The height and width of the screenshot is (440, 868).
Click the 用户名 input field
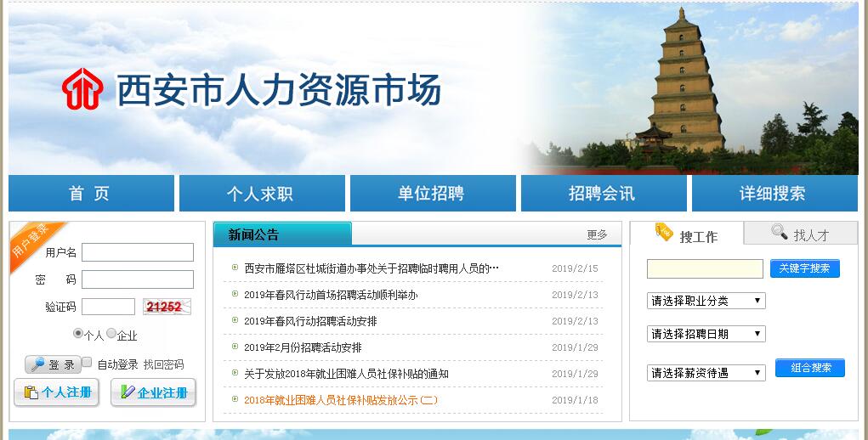click(x=138, y=252)
